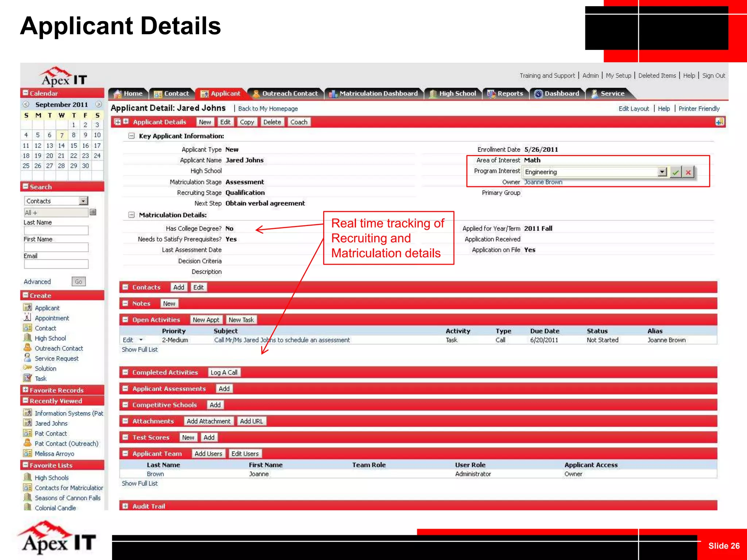The height and width of the screenshot is (560, 747).
Task: Open My Setup in top menu
Action: click(618, 75)
